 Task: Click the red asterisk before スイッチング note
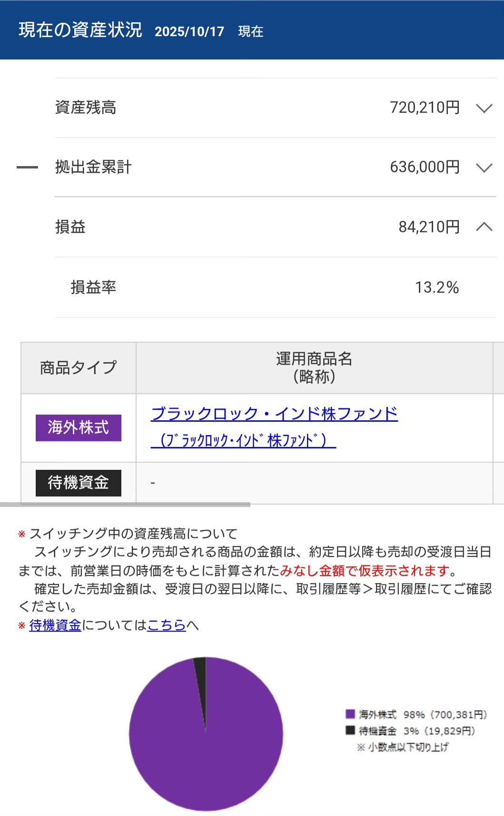pos(21,534)
